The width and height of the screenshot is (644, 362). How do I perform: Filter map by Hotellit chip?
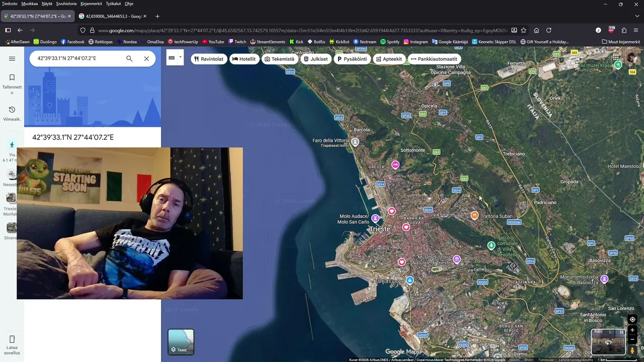pos(244,59)
